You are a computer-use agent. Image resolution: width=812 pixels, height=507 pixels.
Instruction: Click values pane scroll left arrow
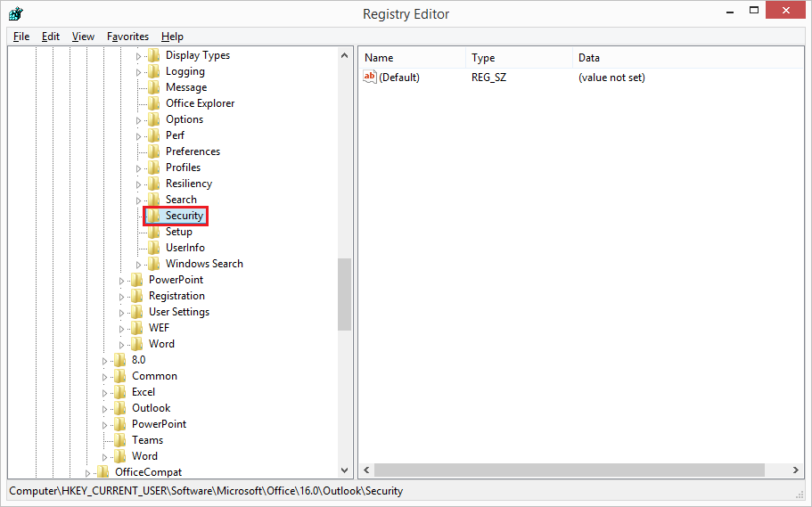click(366, 470)
